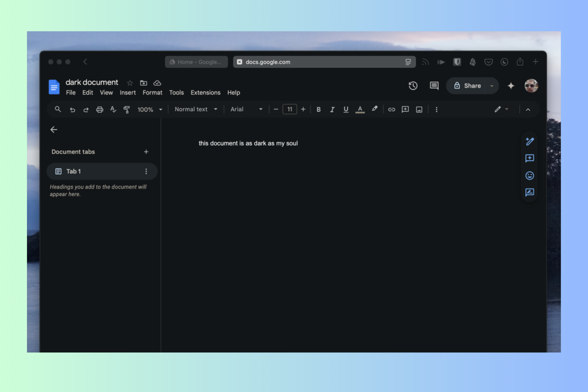This screenshot has height=392, width=588.
Task: Open the Normal text style dropdown
Action: tap(196, 109)
